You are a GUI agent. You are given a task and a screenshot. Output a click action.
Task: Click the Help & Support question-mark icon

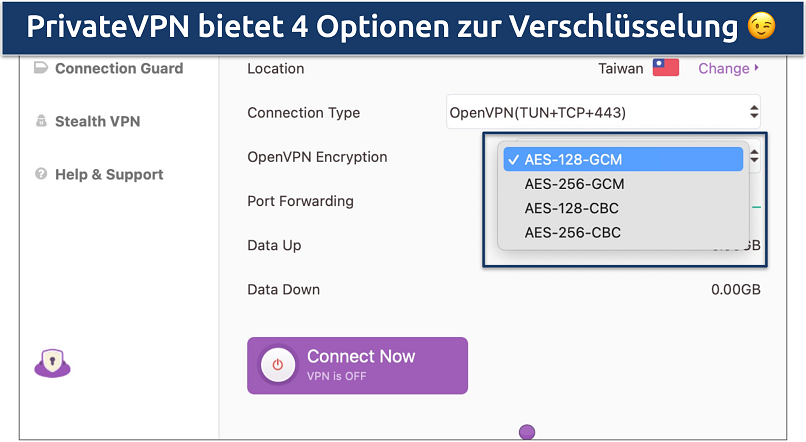coord(41,174)
